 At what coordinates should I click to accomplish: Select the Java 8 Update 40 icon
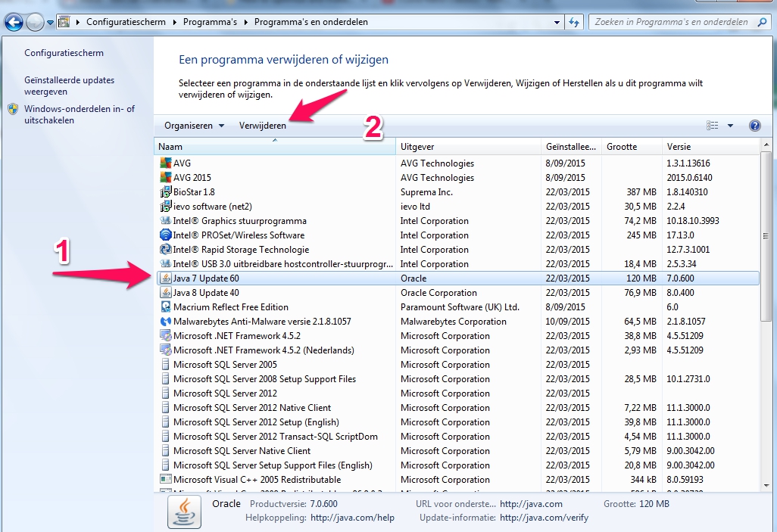166,293
